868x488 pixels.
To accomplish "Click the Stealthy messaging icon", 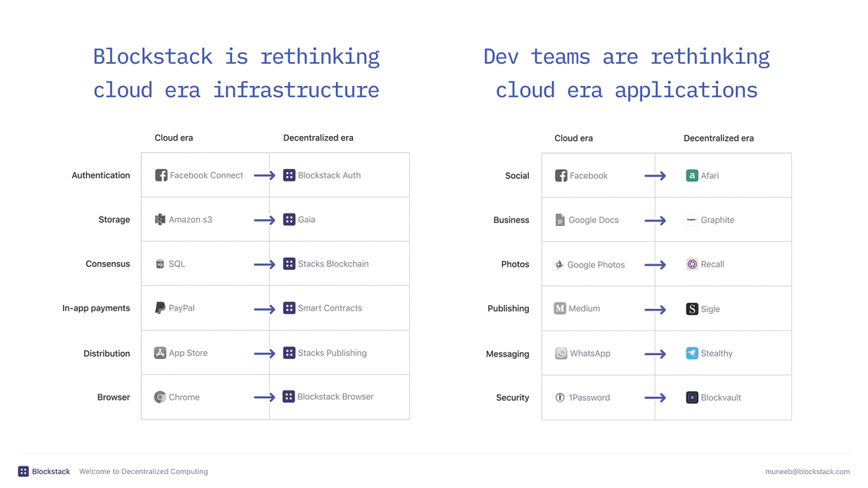I will [x=692, y=354].
